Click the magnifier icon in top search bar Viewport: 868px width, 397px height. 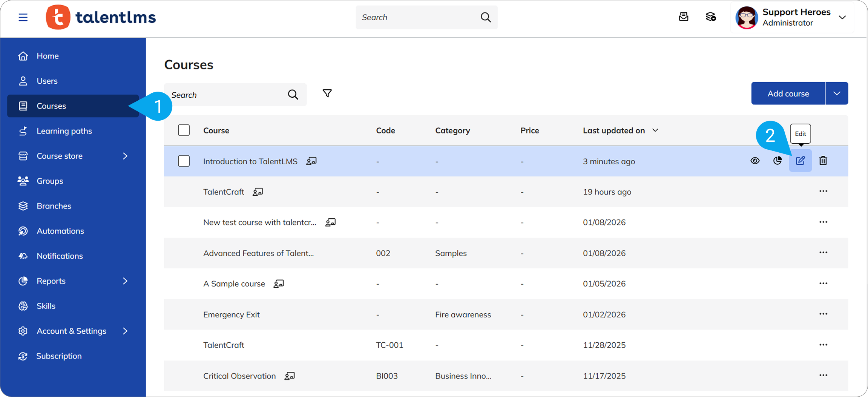coord(486,17)
